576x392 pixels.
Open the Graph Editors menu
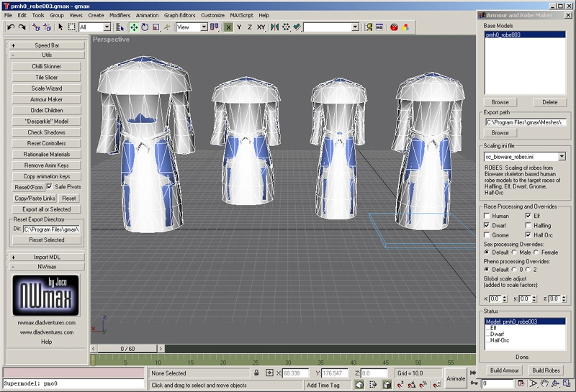(180, 14)
